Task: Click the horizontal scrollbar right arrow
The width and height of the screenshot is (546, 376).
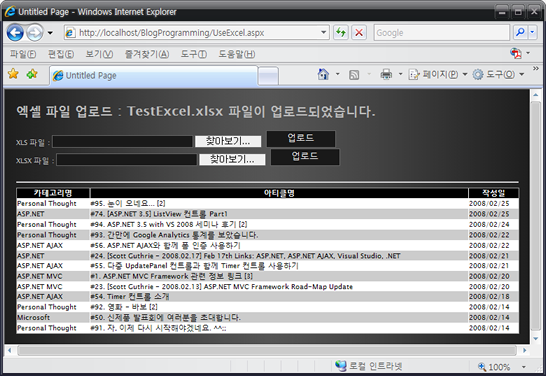Action: pyautogui.click(x=524, y=350)
